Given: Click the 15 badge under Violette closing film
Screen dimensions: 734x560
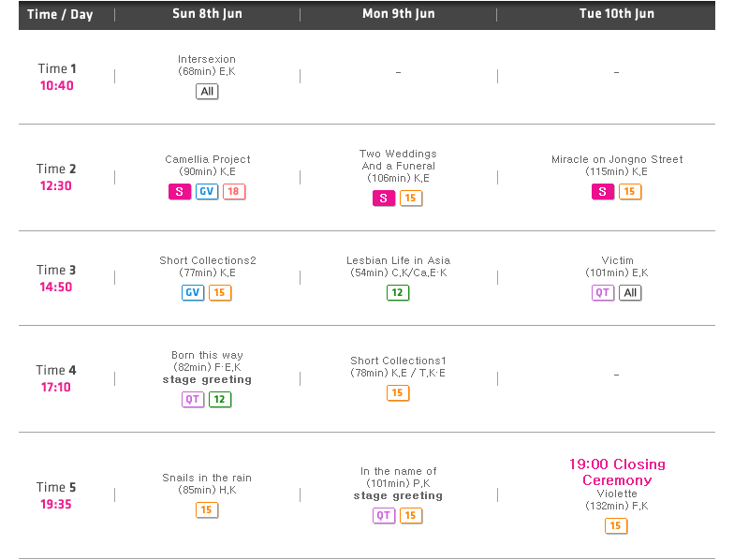Looking at the screenshot, I should [616, 526].
